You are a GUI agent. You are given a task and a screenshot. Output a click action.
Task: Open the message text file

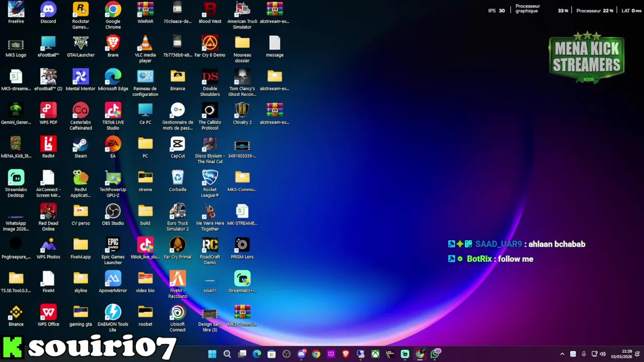coord(275,46)
